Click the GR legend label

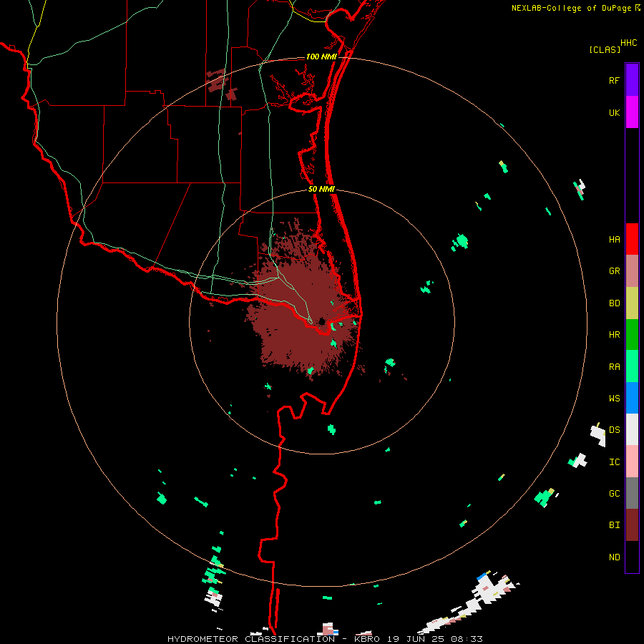point(614,271)
